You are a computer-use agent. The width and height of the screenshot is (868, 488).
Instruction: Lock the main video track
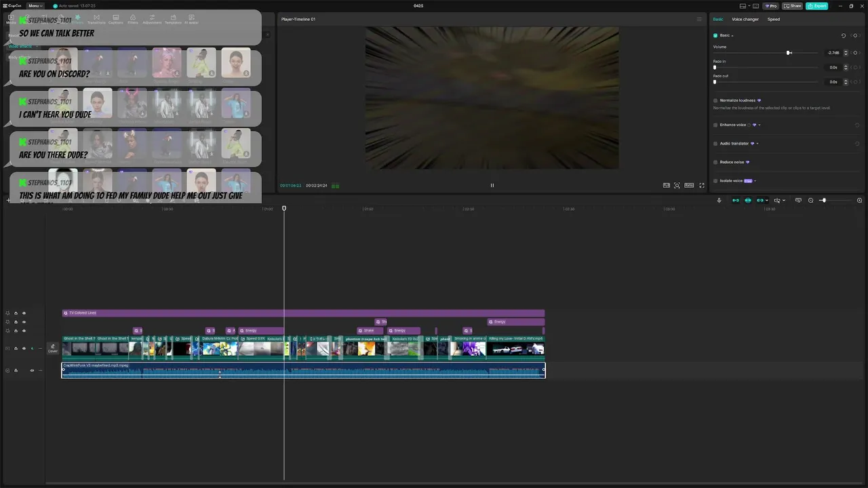pos(16,348)
